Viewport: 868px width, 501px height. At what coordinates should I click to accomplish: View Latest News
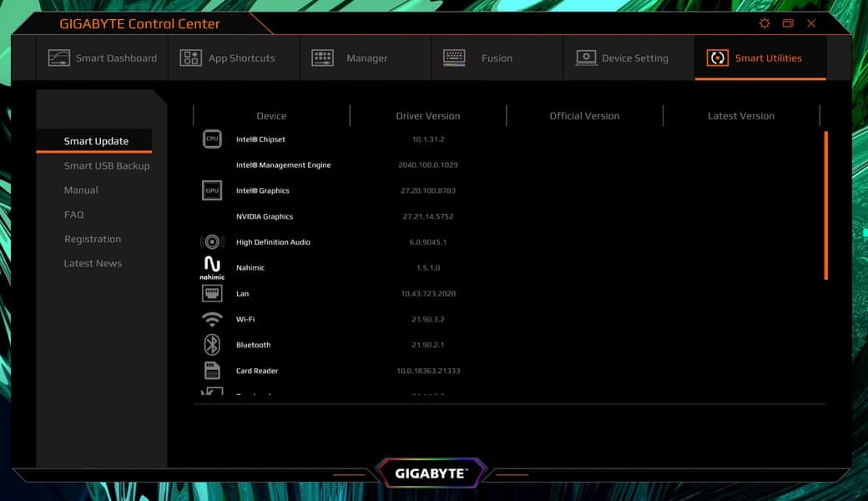tap(93, 264)
